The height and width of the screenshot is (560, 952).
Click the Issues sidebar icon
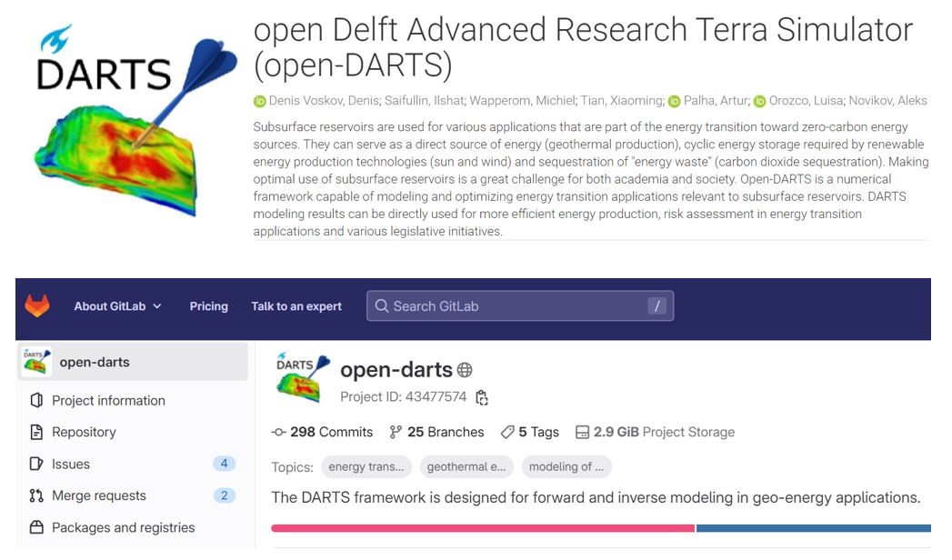coord(36,464)
